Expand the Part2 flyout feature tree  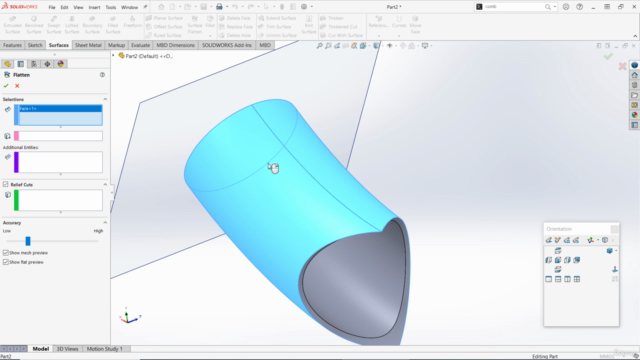point(113,56)
